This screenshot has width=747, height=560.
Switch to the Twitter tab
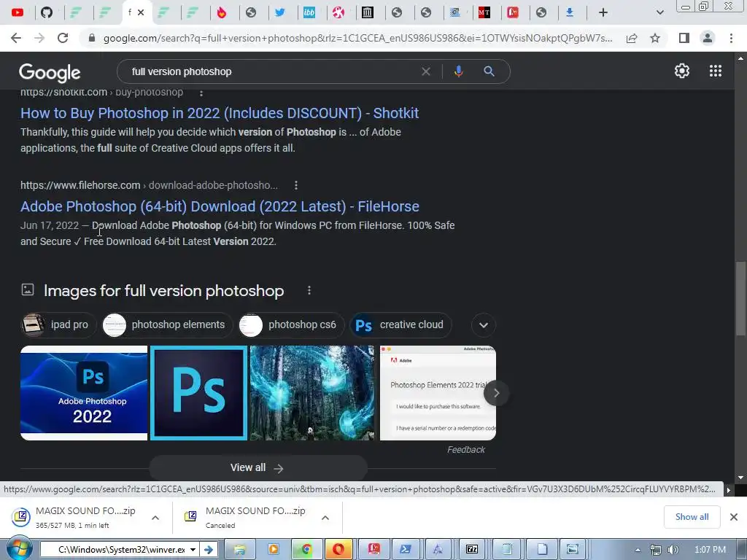click(280, 12)
